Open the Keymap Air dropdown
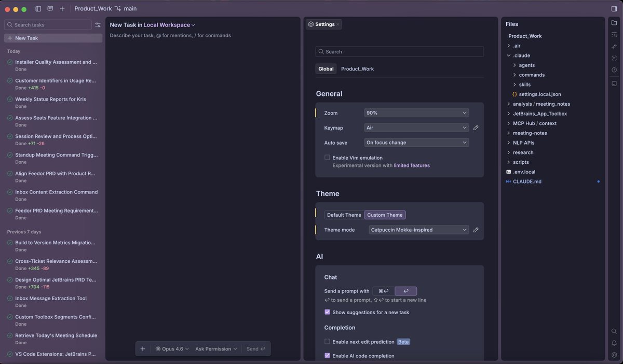The image size is (623, 364). [417, 128]
